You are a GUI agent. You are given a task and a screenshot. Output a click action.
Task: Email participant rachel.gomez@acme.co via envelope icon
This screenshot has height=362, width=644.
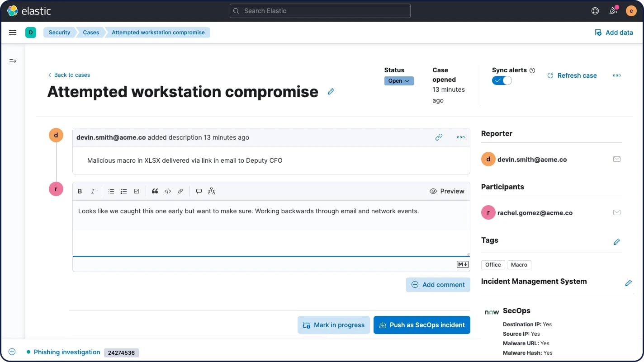coord(617,212)
